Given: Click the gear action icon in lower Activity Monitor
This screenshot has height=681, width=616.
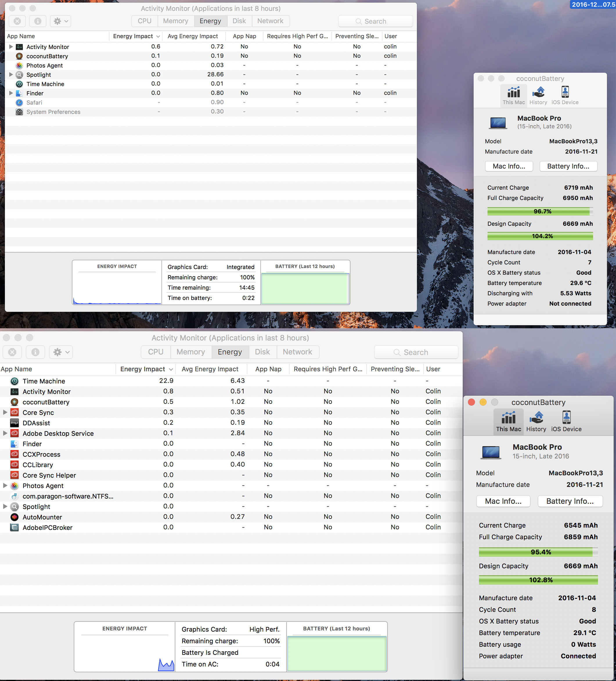Looking at the screenshot, I should [57, 352].
